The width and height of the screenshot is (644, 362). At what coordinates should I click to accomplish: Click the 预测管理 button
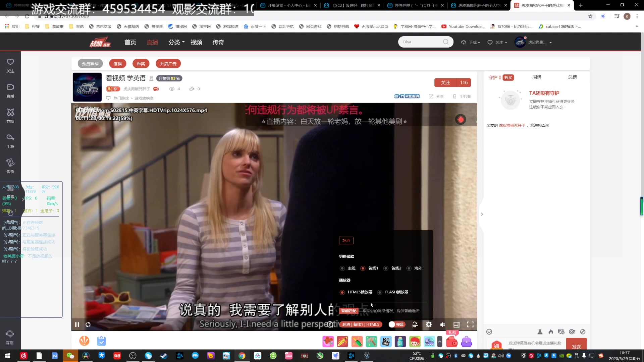click(x=90, y=64)
